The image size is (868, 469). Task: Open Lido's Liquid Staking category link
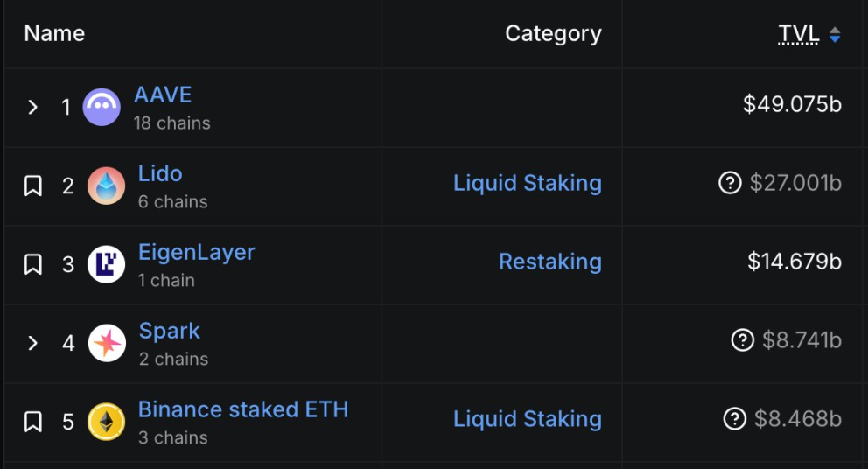pos(528,183)
